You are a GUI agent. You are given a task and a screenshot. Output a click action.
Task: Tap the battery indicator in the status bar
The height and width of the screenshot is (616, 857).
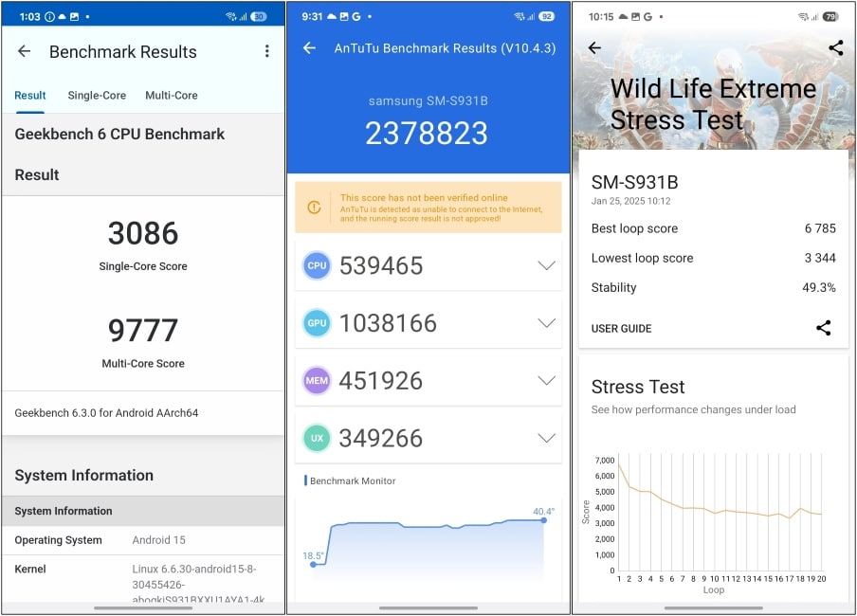[x=262, y=16]
